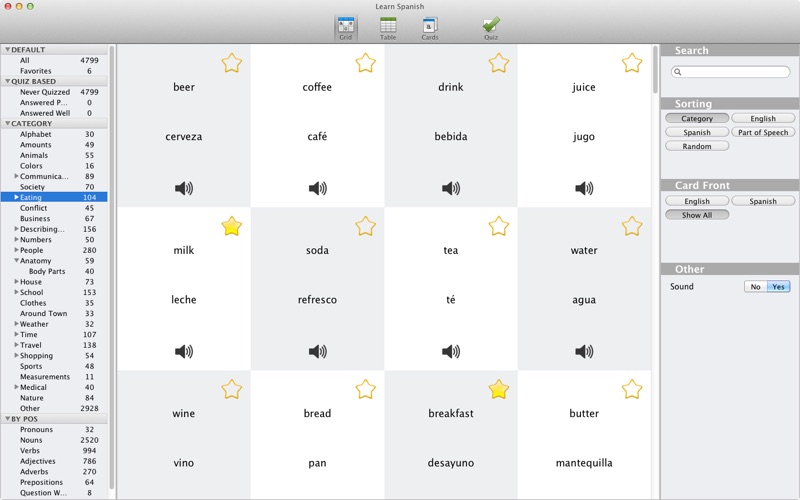
Task: Play sound for refresco
Action: 317,351
